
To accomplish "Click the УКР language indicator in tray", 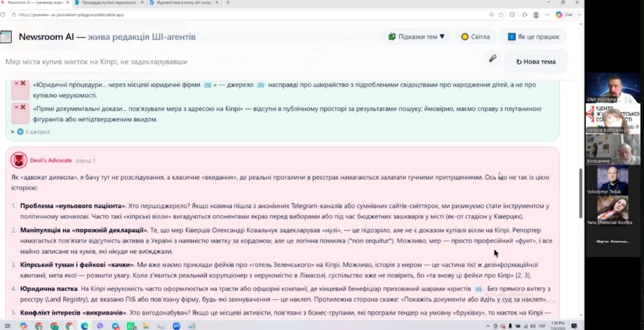I will 542,326.
